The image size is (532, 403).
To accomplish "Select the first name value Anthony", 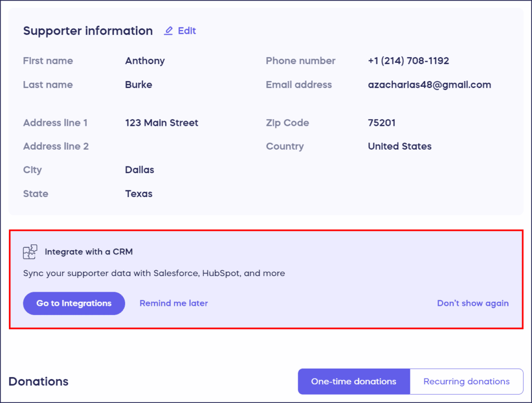I will pyautogui.click(x=145, y=61).
